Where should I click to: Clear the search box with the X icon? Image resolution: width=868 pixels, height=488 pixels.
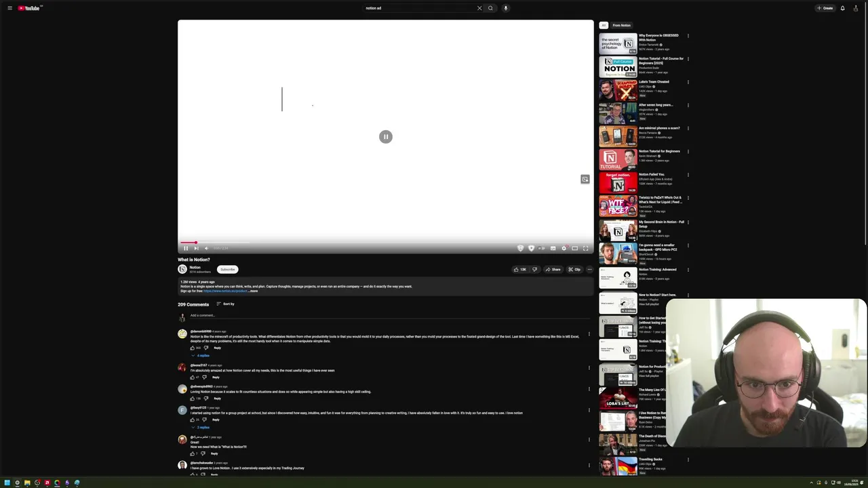click(x=479, y=8)
